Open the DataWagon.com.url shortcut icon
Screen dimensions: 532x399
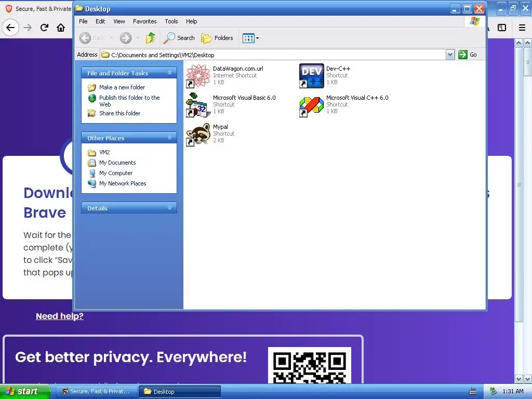point(198,76)
